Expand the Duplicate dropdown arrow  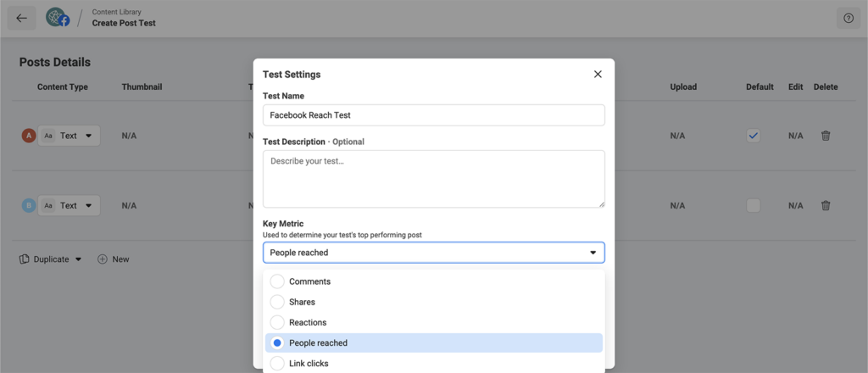pos(79,259)
